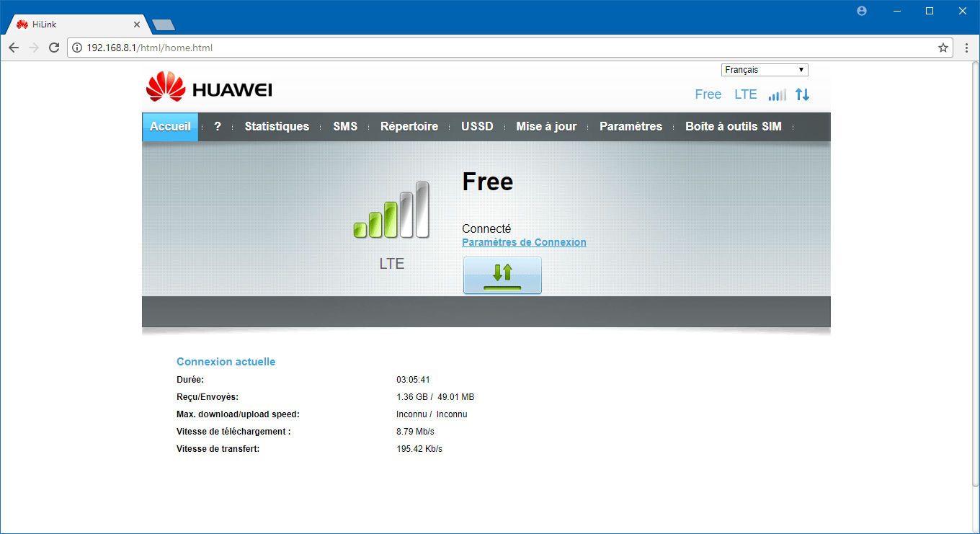
Task: Open the ? help menu item
Action: 218,127
